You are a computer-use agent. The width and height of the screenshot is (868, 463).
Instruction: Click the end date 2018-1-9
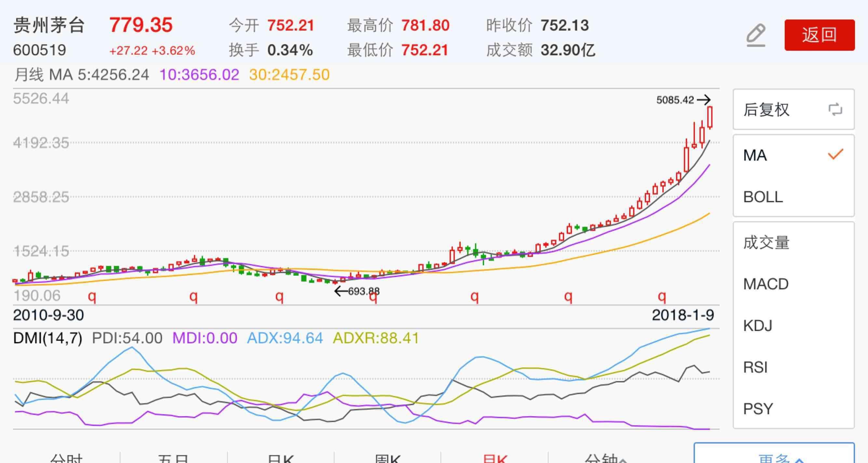click(683, 315)
